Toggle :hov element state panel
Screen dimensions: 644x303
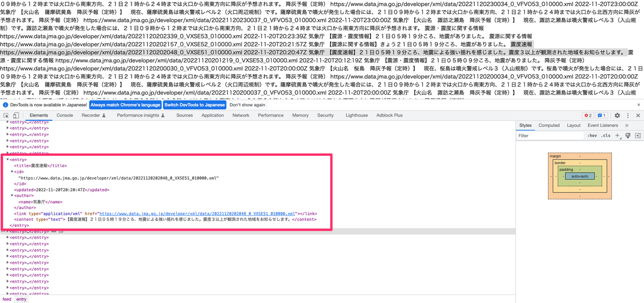click(592, 136)
